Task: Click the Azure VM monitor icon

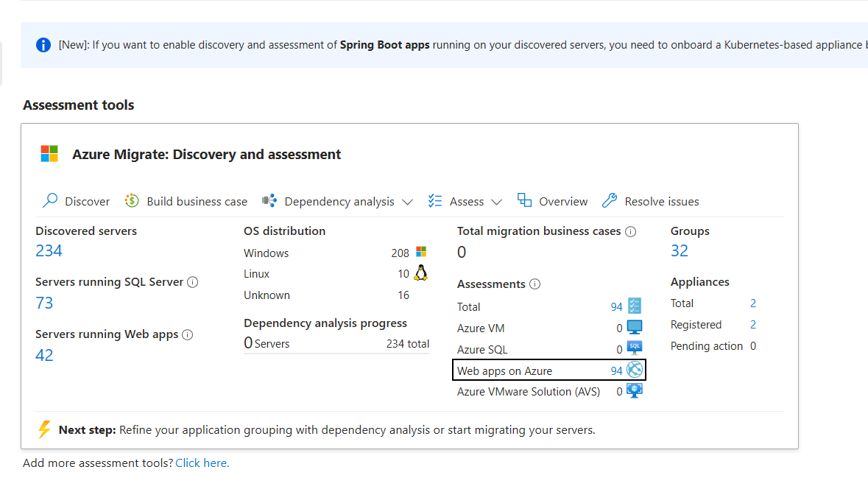Action: tap(634, 328)
